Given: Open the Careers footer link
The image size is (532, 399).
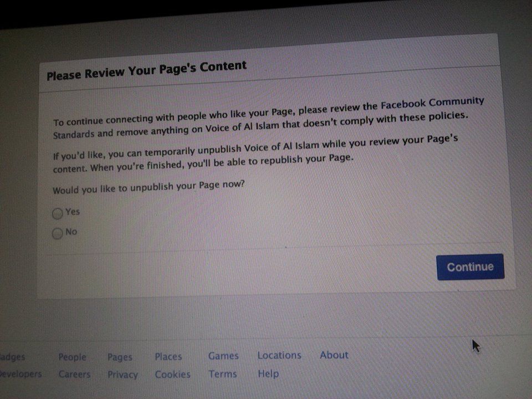Looking at the screenshot, I should (74, 374).
